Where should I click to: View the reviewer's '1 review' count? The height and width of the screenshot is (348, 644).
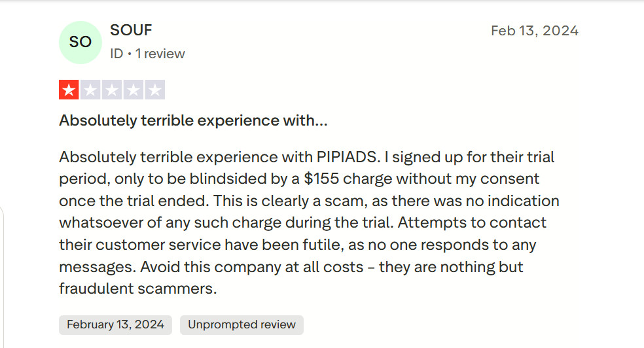(x=160, y=54)
